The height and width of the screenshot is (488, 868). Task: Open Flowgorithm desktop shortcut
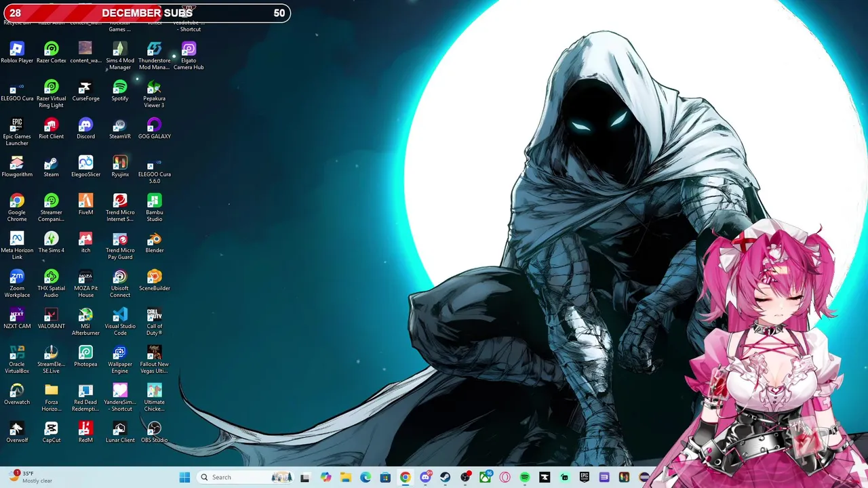(17, 167)
